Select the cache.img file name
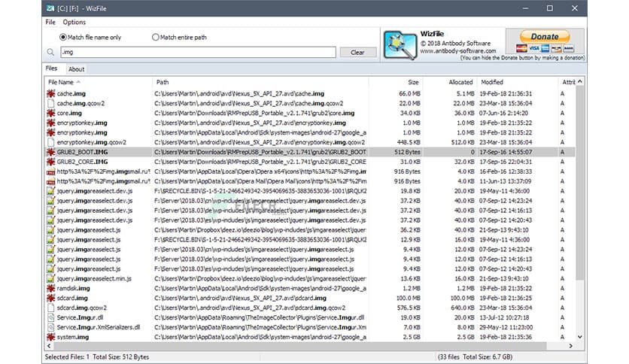Screen dimensions: 629x364 pos(71,93)
